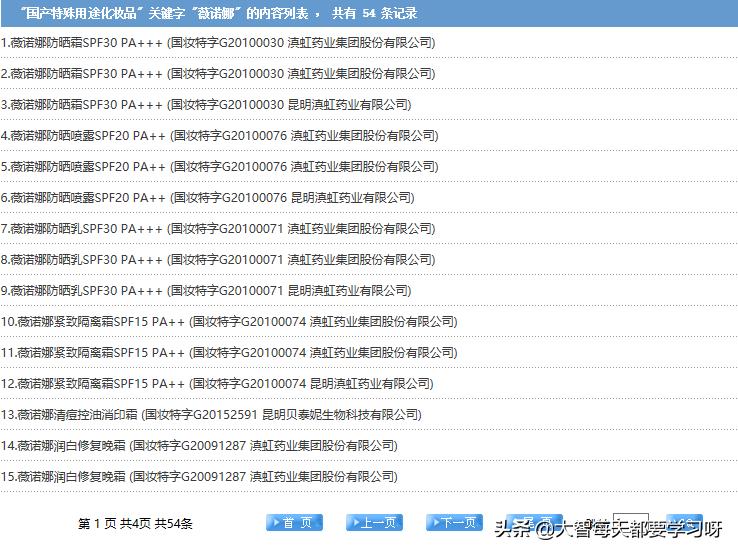This screenshot has width=738, height=554.
Task: Open record 5. 薇诺娜防晒喷露SPF20
Action: pos(219,167)
